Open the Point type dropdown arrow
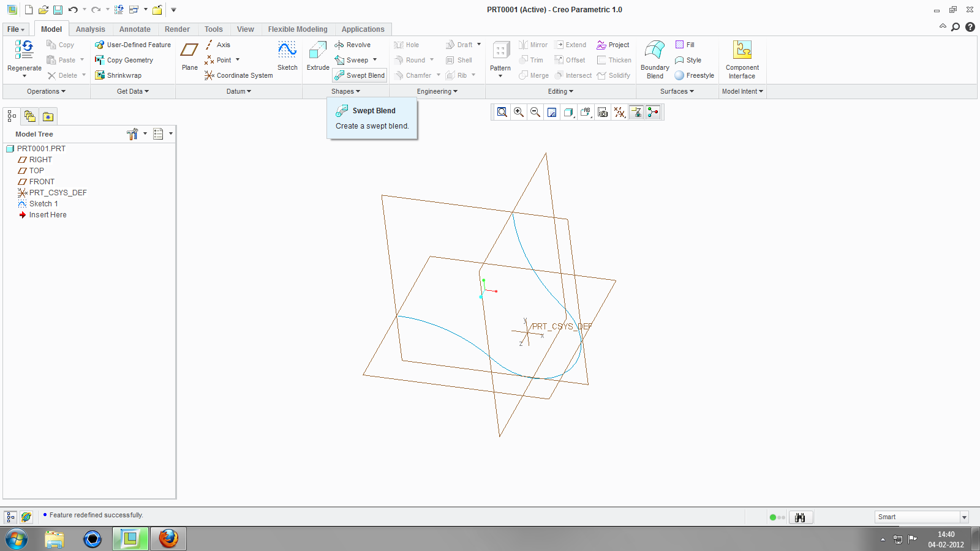Viewport: 980px width, 551px height. (x=238, y=60)
